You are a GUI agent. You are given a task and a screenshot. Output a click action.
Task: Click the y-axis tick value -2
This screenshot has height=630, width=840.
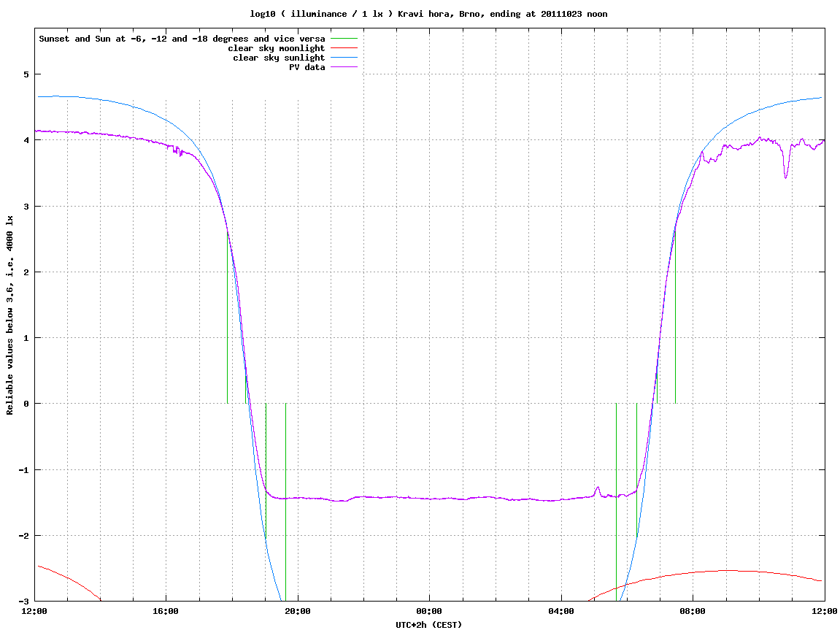pos(23,536)
